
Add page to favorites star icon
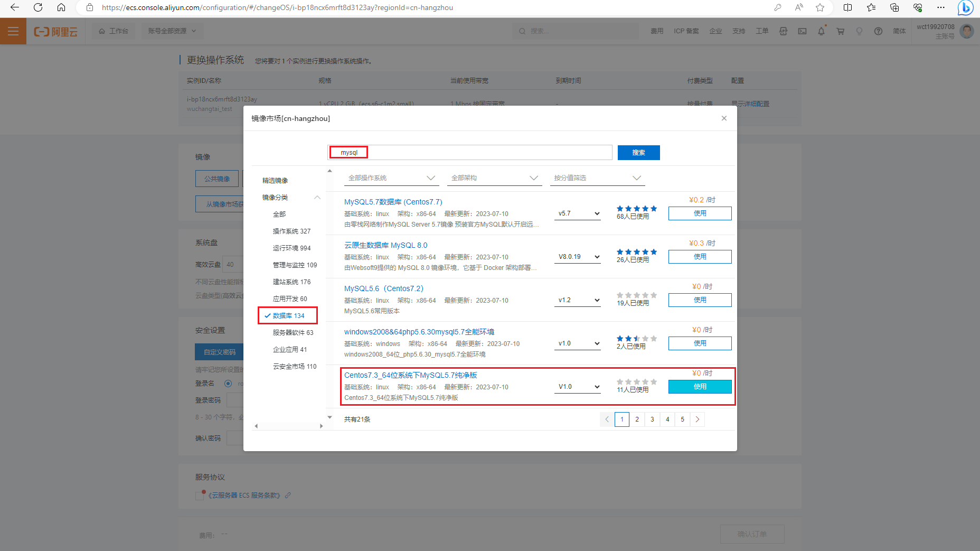(820, 7)
